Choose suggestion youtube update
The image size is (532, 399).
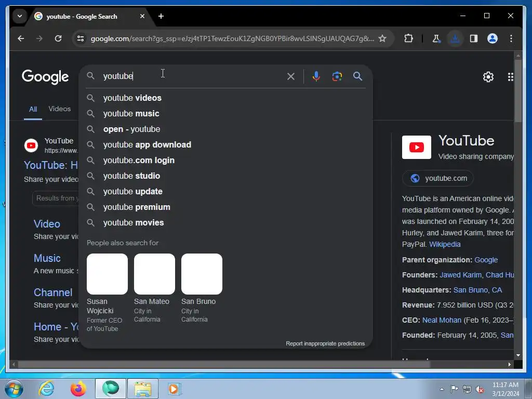click(225, 192)
